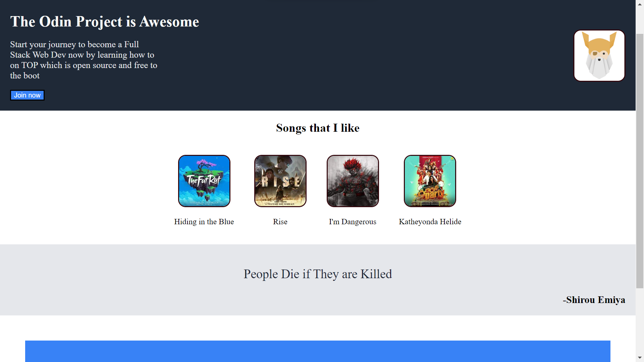This screenshot has height=362, width=644.
Task: Click the scrollbar up arrow
Action: coord(640,4)
